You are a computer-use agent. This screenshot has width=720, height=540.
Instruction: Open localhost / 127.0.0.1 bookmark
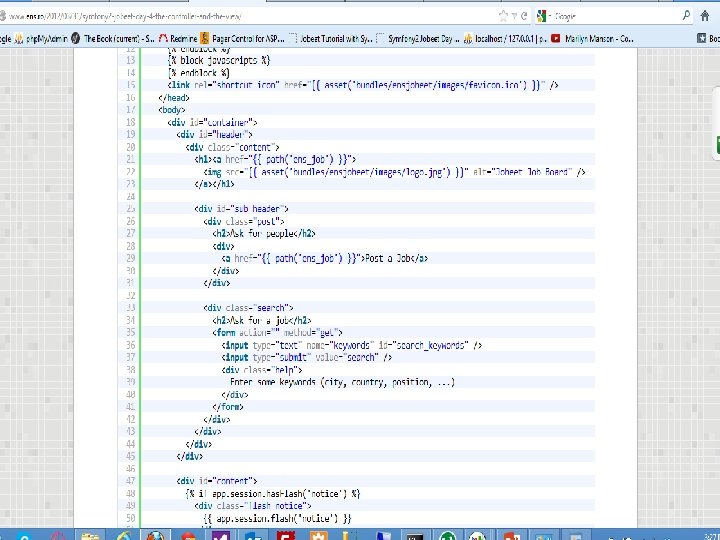pos(505,39)
